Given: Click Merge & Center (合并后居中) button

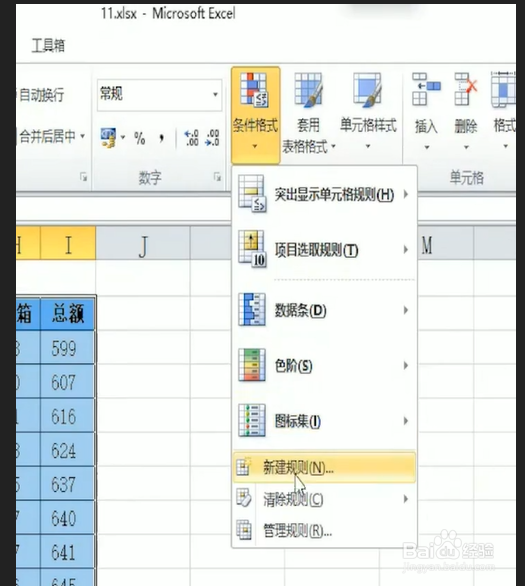Looking at the screenshot, I should pyautogui.click(x=47, y=136).
